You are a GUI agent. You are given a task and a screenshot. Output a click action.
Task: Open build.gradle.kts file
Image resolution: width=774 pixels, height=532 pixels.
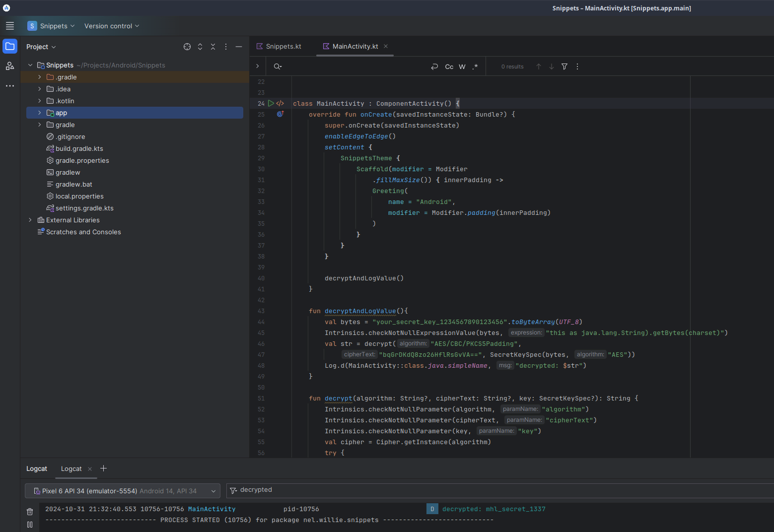tap(79, 148)
